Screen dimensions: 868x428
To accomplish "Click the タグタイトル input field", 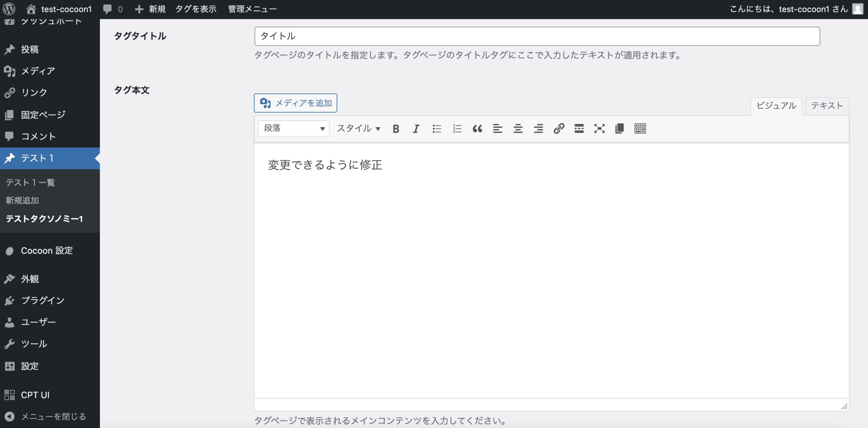I will (537, 36).
